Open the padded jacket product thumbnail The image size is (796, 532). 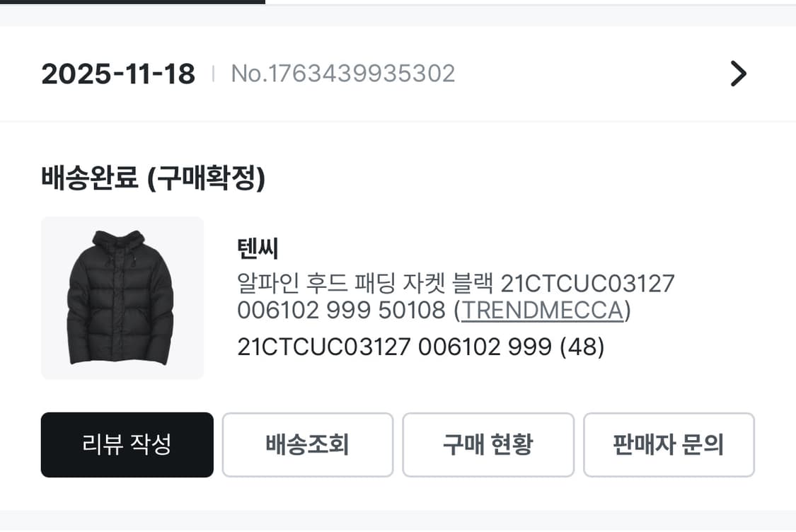(x=122, y=297)
